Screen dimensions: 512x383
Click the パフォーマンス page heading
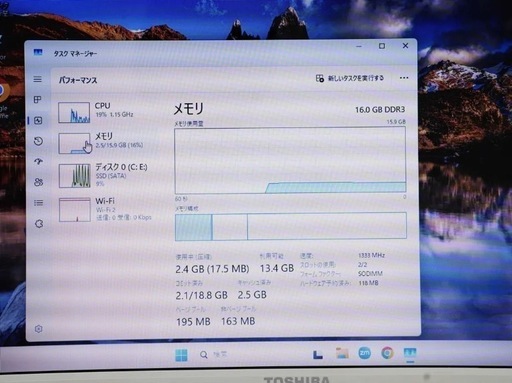click(x=78, y=80)
